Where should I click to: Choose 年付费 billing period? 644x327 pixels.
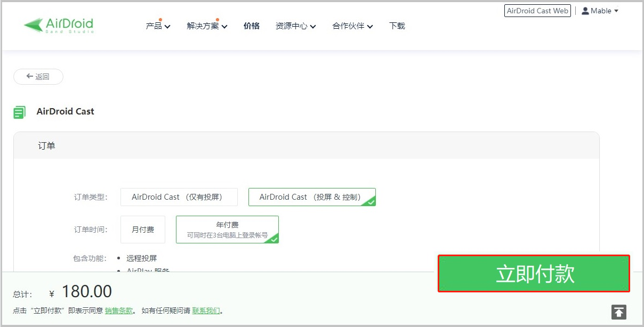(227, 230)
